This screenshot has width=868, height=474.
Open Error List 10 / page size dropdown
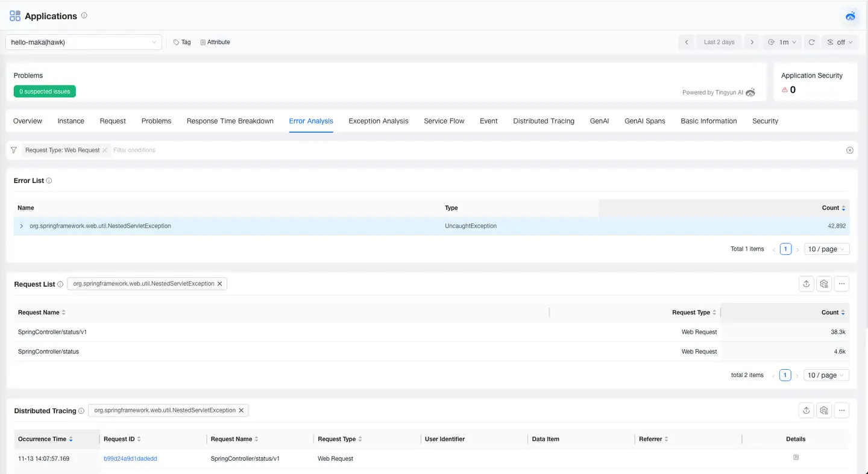(826, 249)
